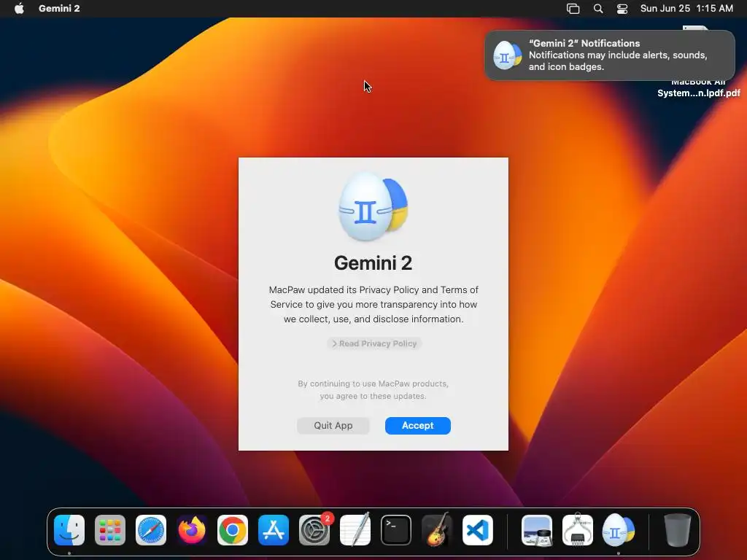This screenshot has width=747, height=560.
Task: Open the Apple menu
Action: [x=19, y=8]
